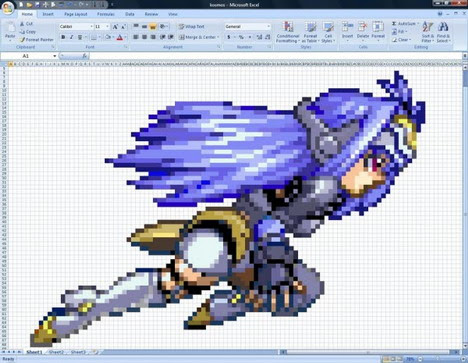The image size is (468, 363).
Task: Toggle Center text alignment
Action: point(144,37)
